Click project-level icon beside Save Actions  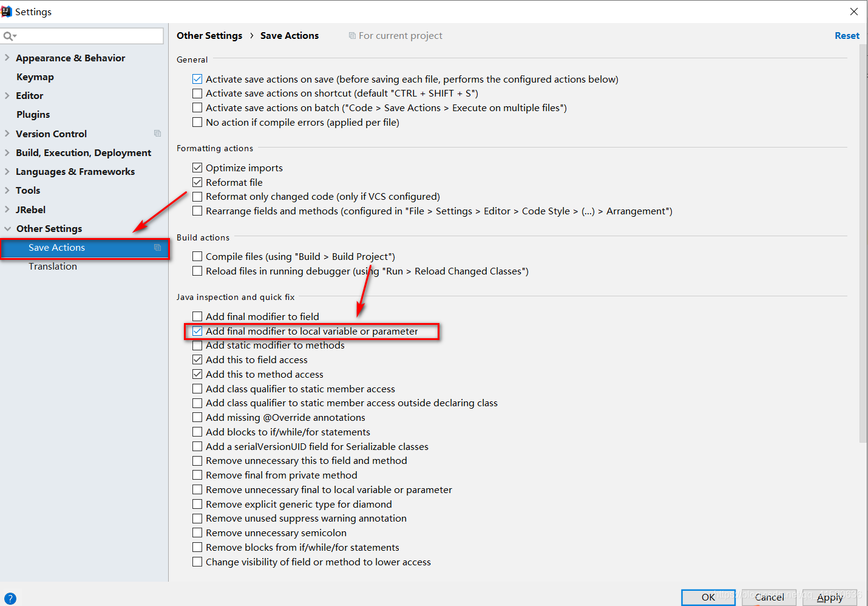(x=157, y=248)
